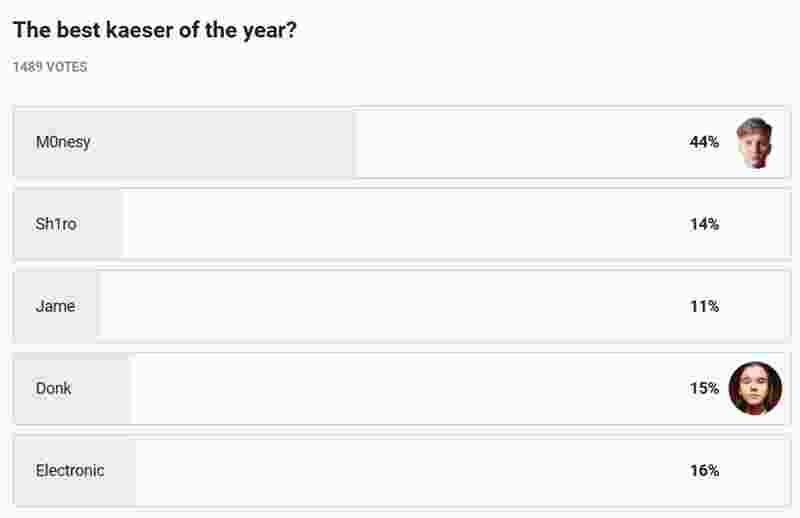This screenshot has height=518, width=800.
Task: Click the empty middle area of the Donk bar
Action: pos(400,388)
